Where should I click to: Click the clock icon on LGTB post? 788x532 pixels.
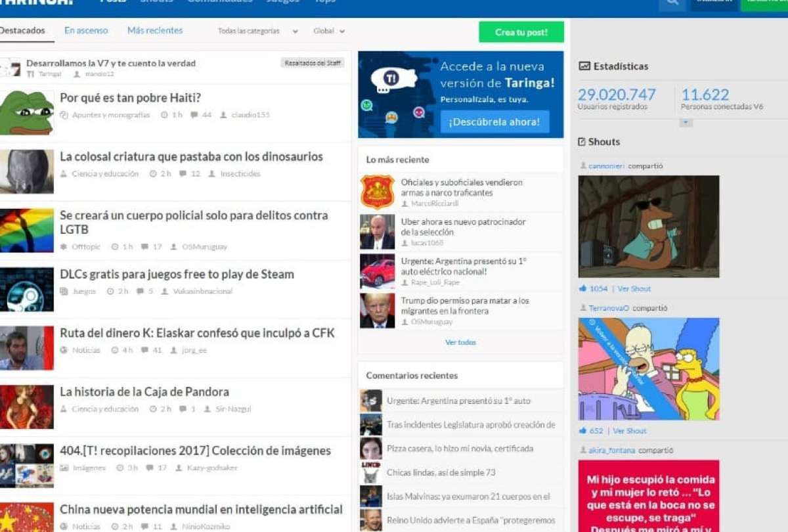[114, 247]
